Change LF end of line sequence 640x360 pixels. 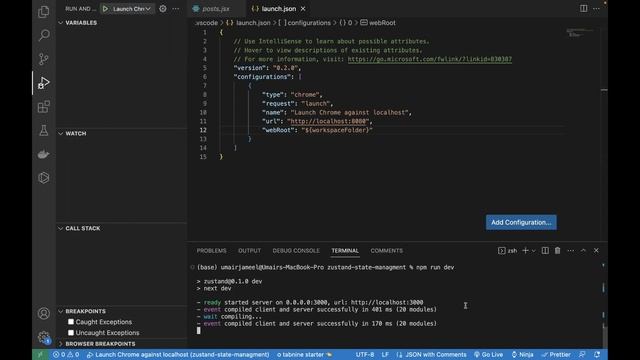pyautogui.click(x=385, y=355)
